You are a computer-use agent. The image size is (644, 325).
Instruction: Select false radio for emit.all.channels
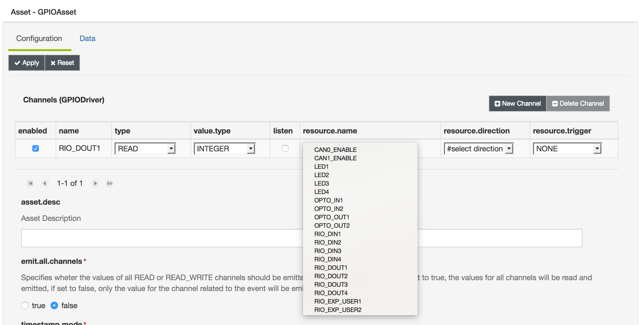pos(54,305)
